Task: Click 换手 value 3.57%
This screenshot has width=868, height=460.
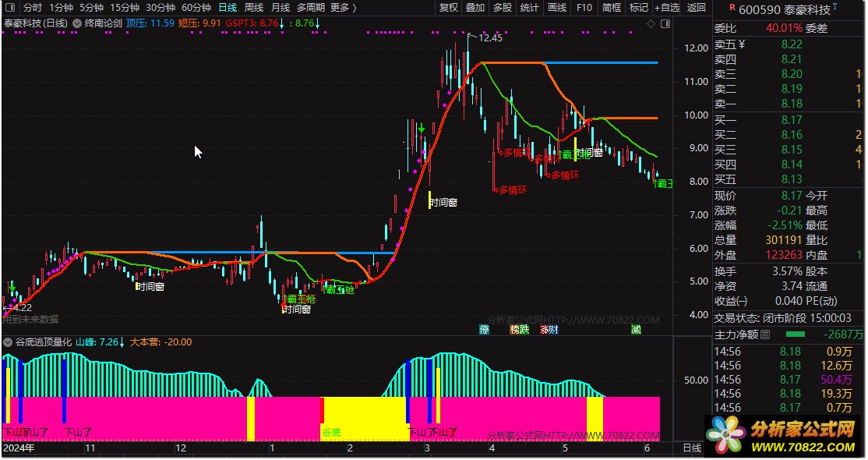Action: click(788, 271)
